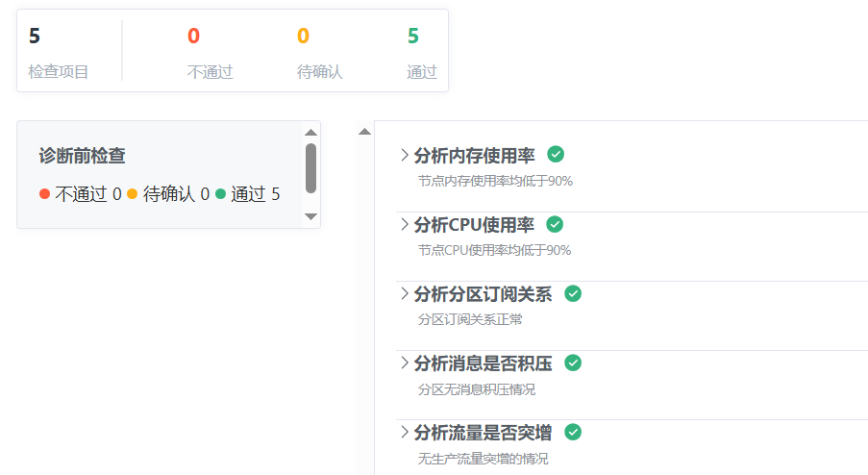868x475 pixels.
Task: Click green check icon beside 分析流量是否突增
Action: pos(573,432)
